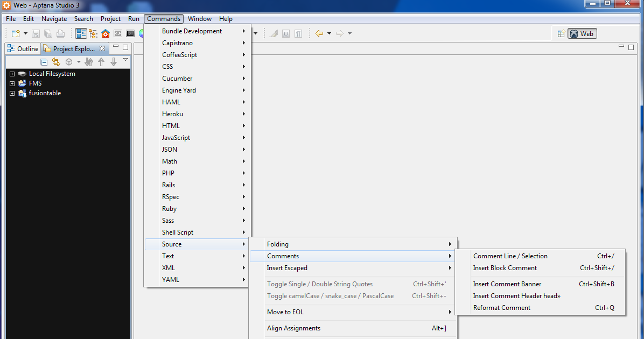Click the Forward navigation arrow
The height and width of the screenshot is (339, 644).
(x=340, y=34)
